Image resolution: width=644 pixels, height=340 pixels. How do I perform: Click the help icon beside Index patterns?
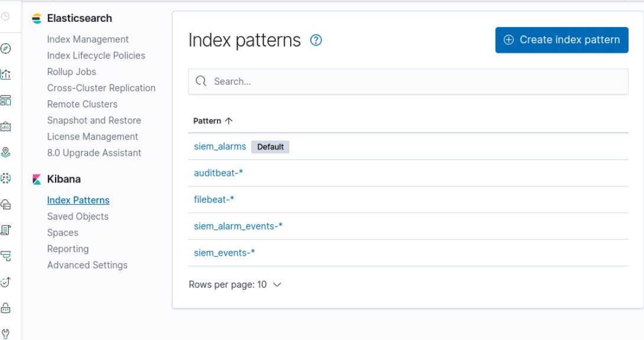pyautogui.click(x=316, y=40)
